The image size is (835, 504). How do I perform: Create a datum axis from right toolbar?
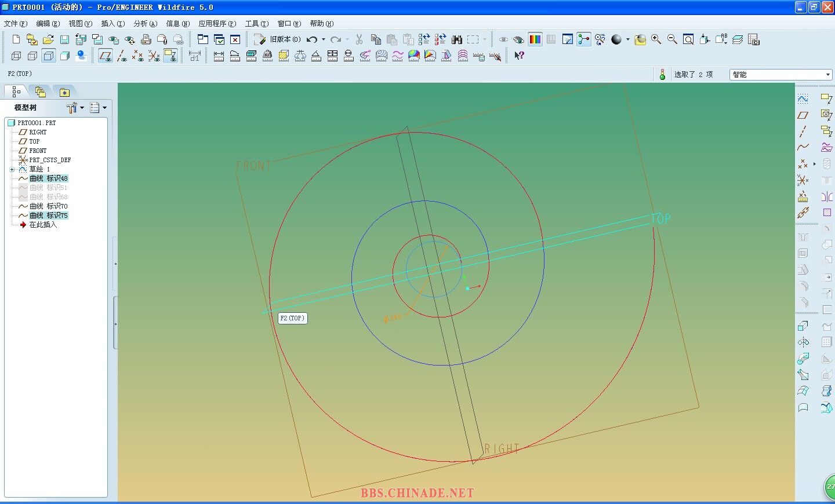[803, 132]
